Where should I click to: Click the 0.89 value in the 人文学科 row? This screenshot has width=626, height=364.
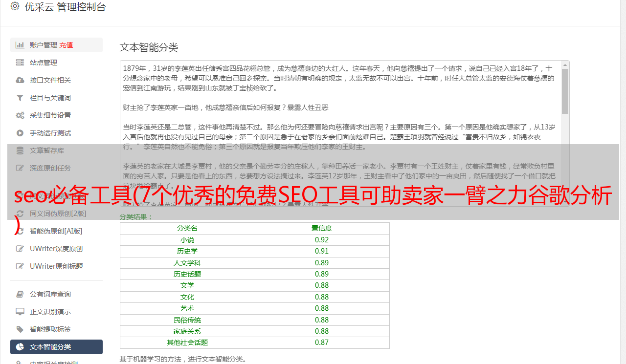click(322, 263)
